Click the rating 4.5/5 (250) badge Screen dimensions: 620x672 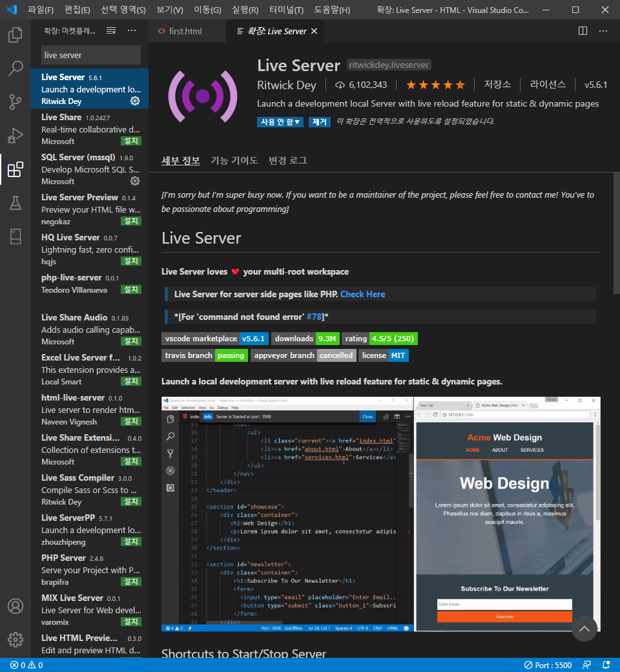click(x=380, y=339)
